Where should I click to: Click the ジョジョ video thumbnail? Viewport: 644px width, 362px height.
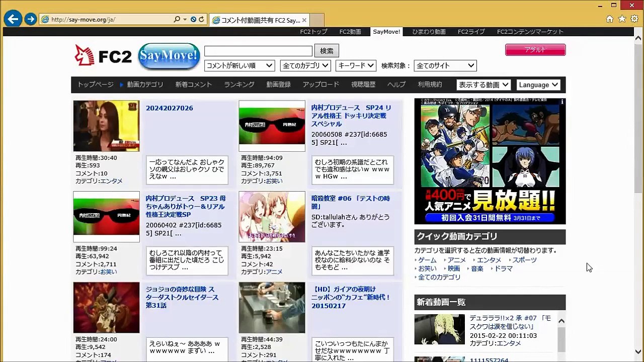[x=106, y=307]
